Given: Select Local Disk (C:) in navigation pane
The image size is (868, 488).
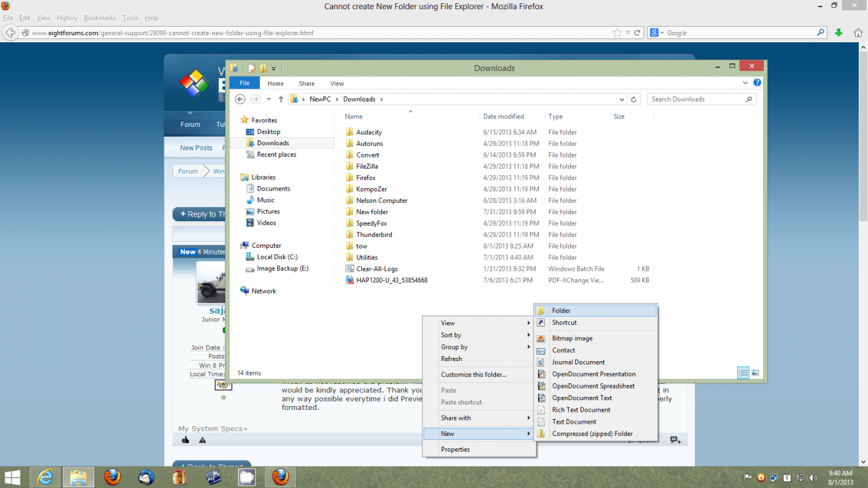Looking at the screenshot, I should pyautogui.click(x=277, y=257).
